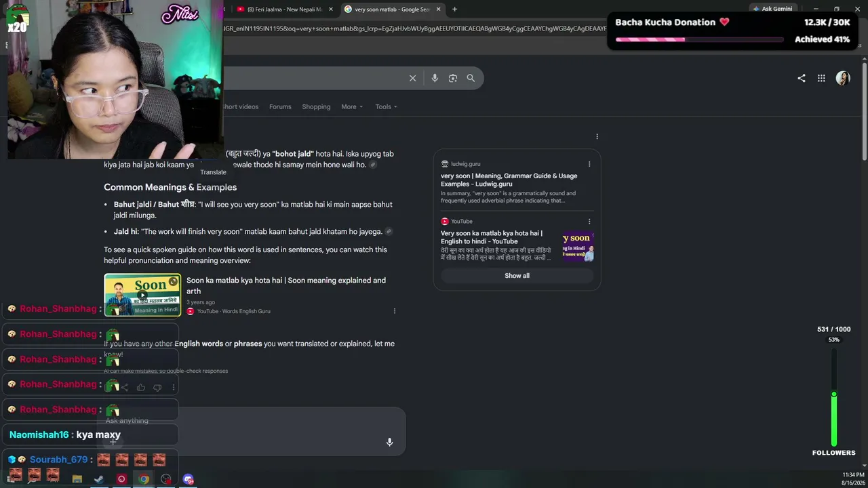Open File Explorer from the taskbar
Screen dimensions: 868x488
point(77,479)
